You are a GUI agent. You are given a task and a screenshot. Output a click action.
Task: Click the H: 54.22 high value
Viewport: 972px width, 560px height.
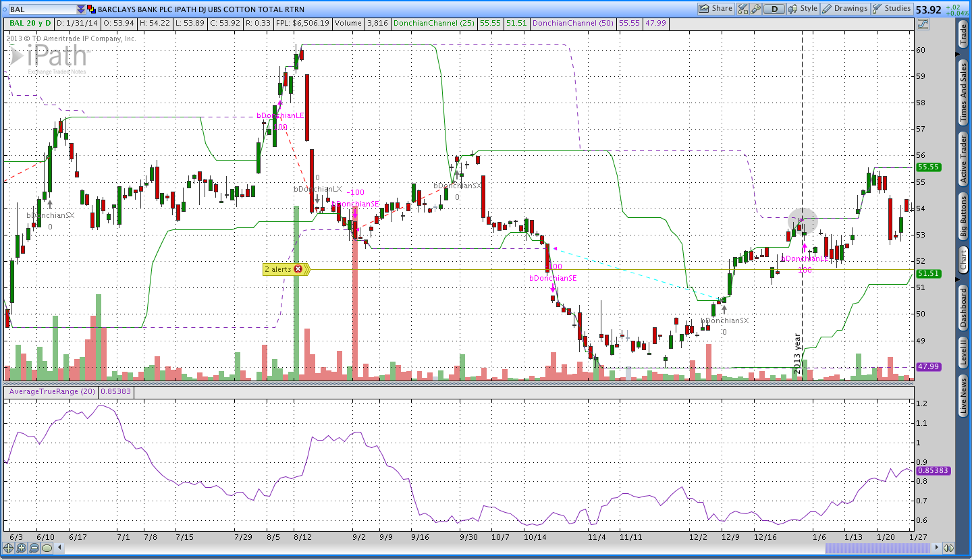tap(154, 23)
